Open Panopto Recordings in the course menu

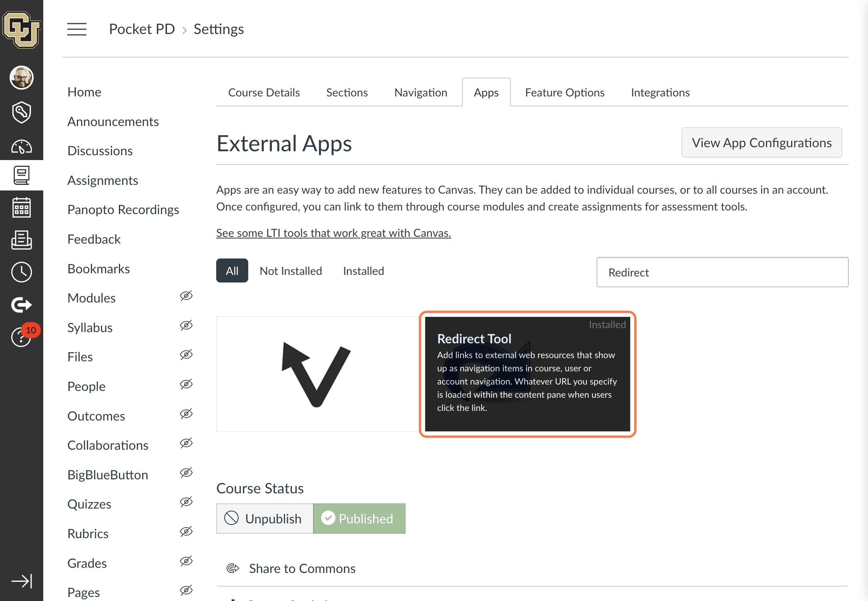[x=123, y=210]
